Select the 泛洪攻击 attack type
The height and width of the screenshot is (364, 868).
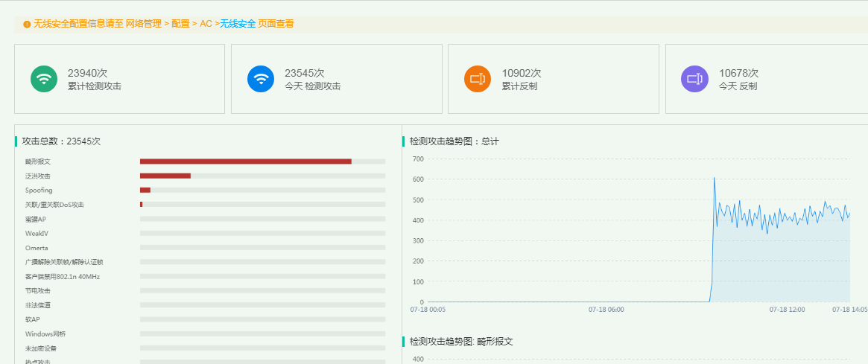tap(38, 176)
